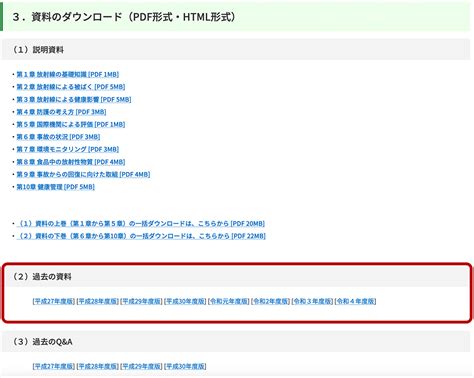Image resolution: width=474 pixels, height=378 pixels.
Task: Click 資料の下巻 一括ダウンロード link (PDF 22MB)
Action: coord(141,236)
